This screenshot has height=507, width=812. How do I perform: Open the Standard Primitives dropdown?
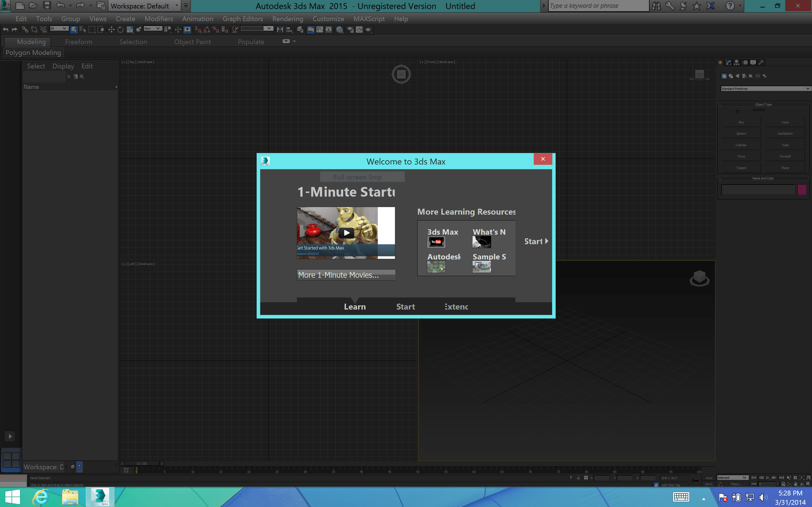click(x=765, y=89)
